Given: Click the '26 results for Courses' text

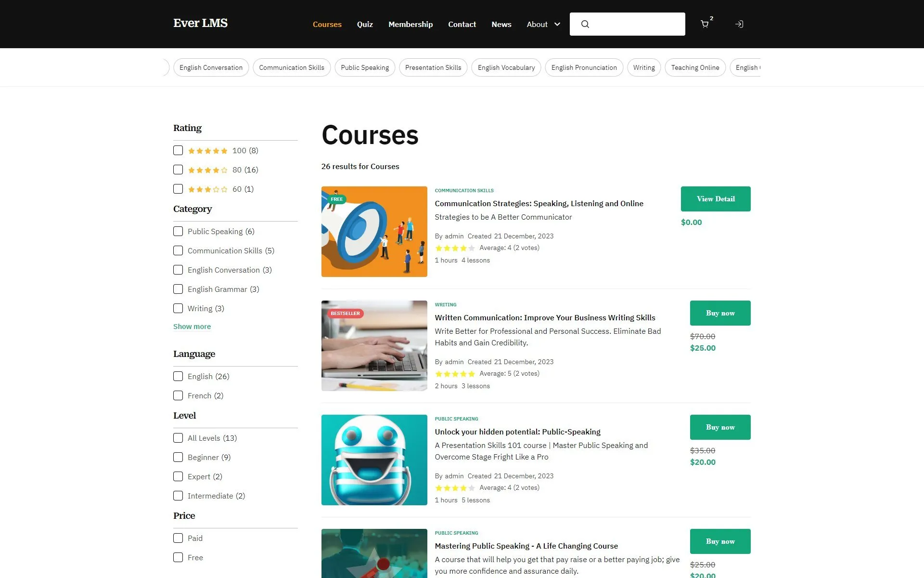Looking at the screenshot, I should (x=360, y=166).
